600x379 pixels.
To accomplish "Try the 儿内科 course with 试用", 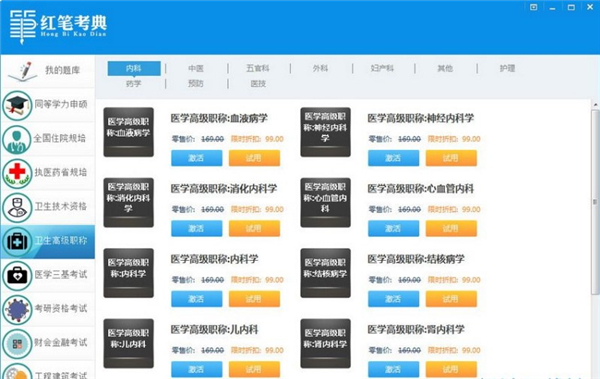I will click(x=254, y=369).
